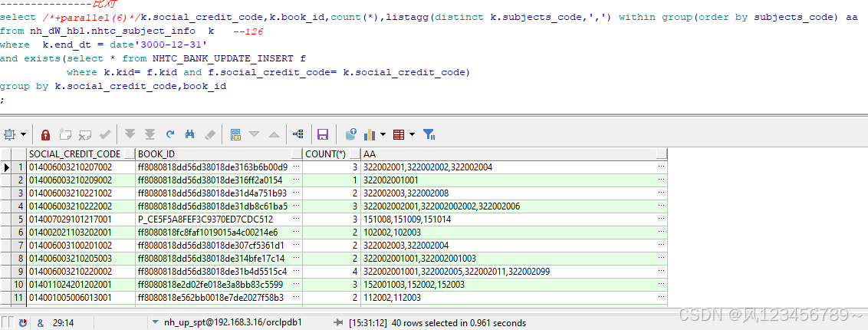868x330 pixels.
Task: Click the fetch last page icon
Action: (x=150, y=134)
